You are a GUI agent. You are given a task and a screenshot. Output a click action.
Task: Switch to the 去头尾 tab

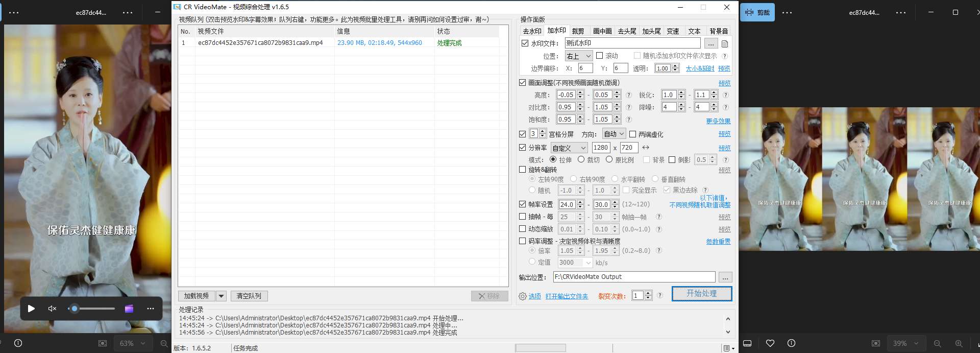627,31
